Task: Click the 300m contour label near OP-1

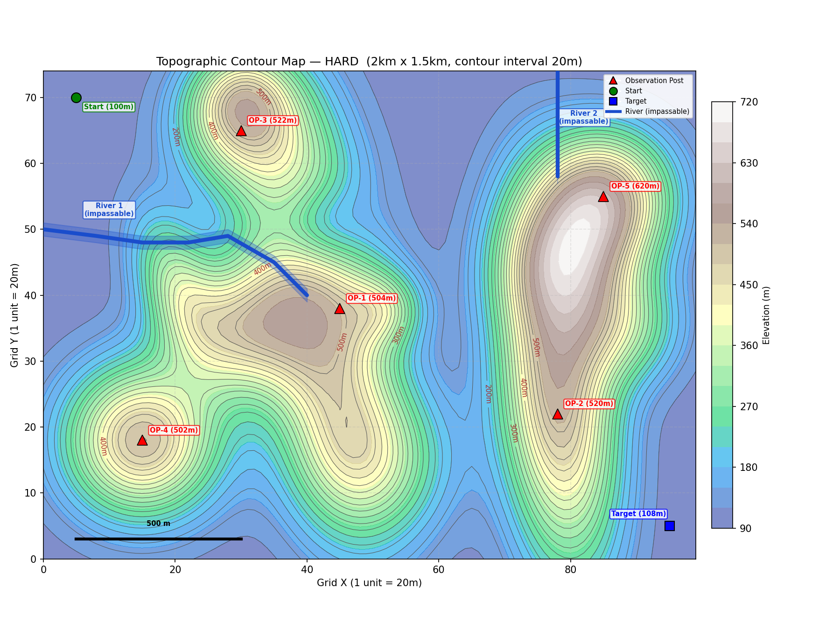Action: (x=399, y=335)
